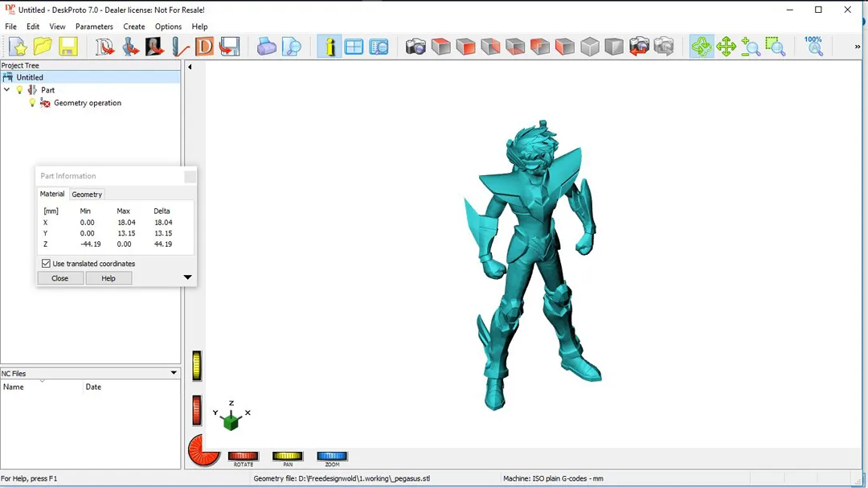Image resolution: width=868 pixels, height=488 pixels.
Task: Activate the green Pan arrows tool
Action: pyautogui.click(x=727, y=47)
